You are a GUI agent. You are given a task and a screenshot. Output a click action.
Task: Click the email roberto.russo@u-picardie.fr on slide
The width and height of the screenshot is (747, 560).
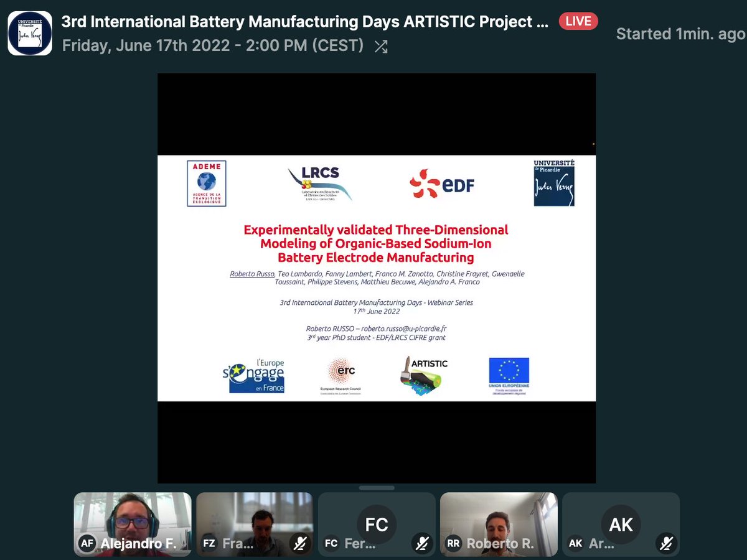(x=404, y=329)
